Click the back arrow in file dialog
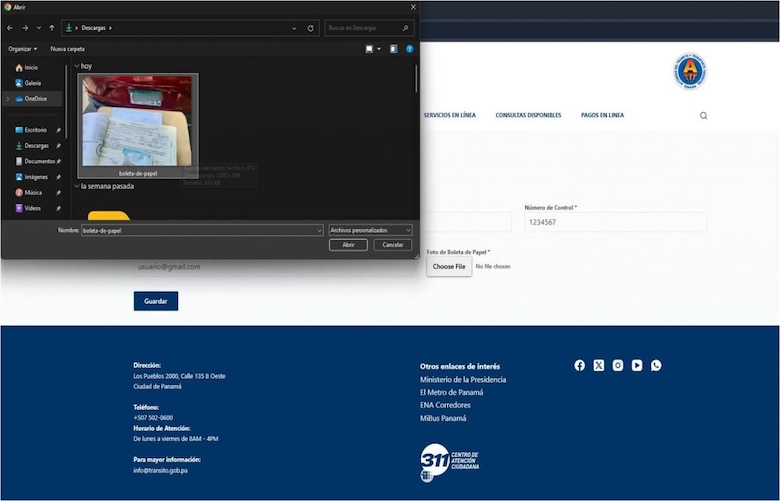The height and width of the screenshot is (501, 780). [10, 28]
